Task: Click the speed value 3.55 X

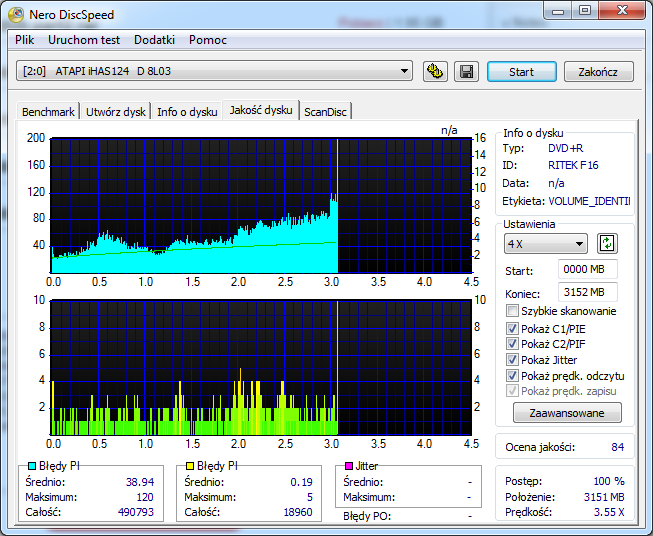Action: [609, 512]
